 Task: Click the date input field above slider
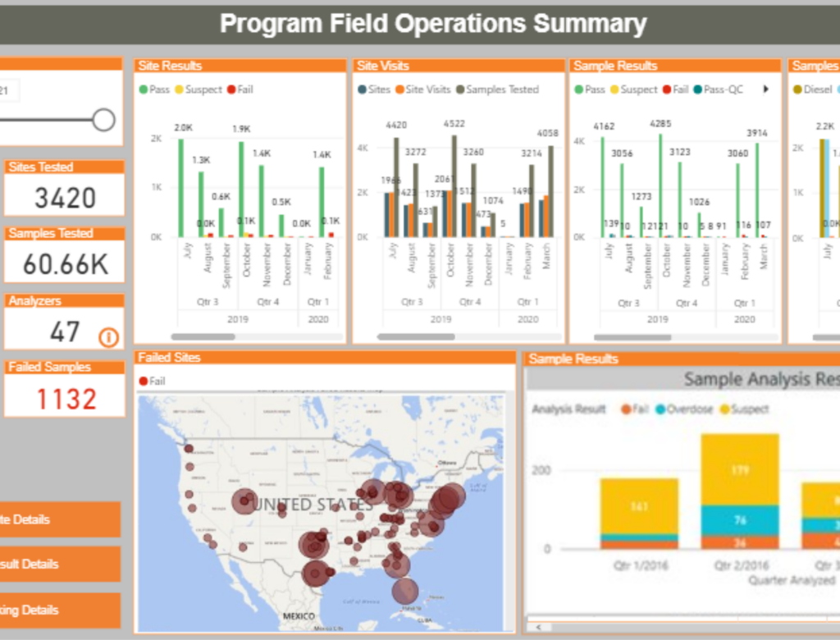coord(10,90)
